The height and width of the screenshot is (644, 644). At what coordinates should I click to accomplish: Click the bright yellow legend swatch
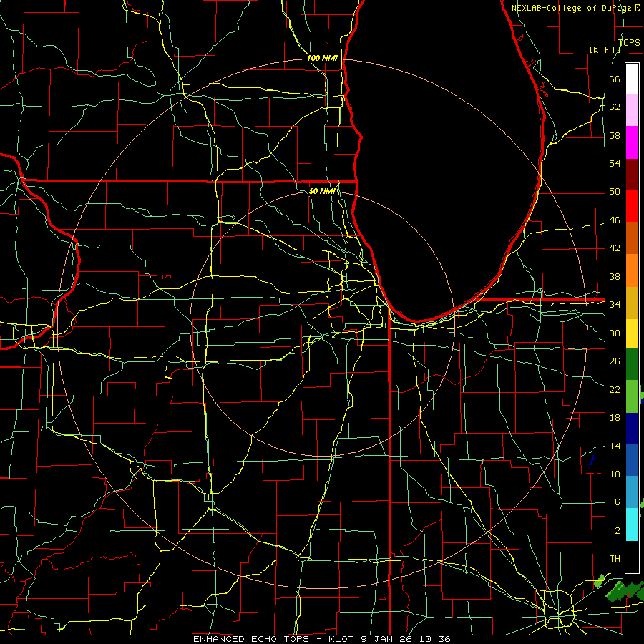coord(632,333)
